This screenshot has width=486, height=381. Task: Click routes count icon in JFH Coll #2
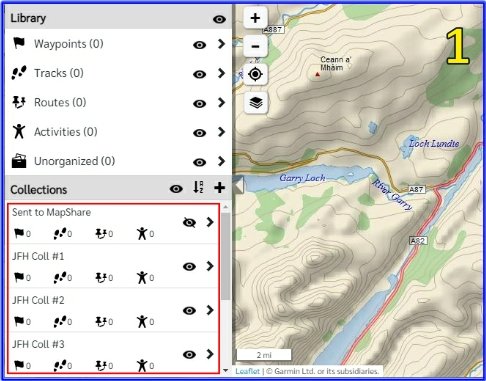point(104,322)
